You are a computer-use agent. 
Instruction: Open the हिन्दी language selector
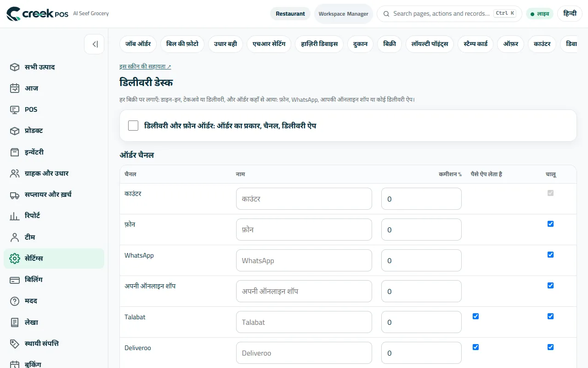click(570, 14)
